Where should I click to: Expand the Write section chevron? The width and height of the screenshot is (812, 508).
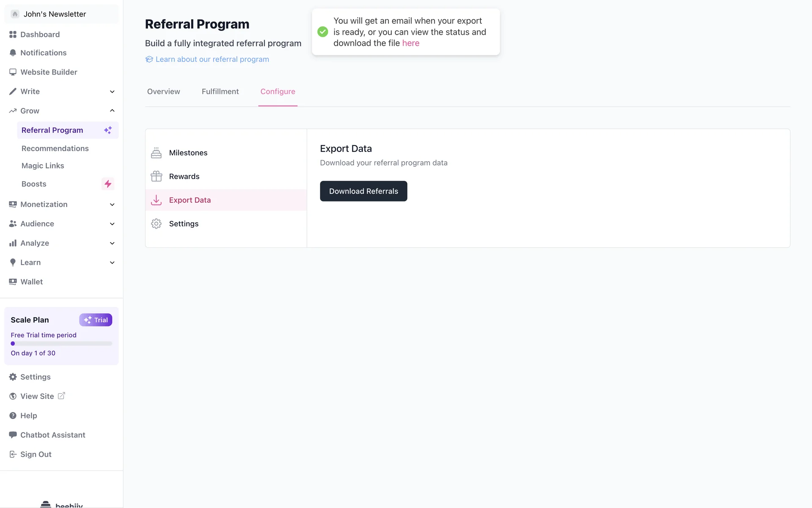[112, 91]
